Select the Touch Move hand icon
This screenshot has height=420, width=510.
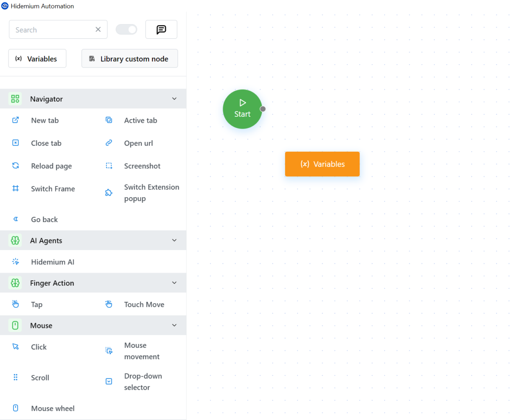[109, 304]
